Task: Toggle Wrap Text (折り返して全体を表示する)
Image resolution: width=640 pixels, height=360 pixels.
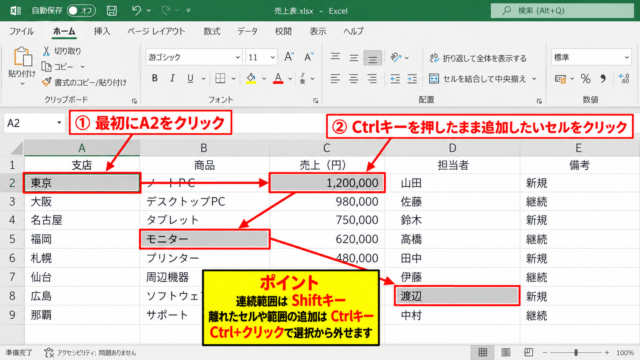Action: (478, 58)
